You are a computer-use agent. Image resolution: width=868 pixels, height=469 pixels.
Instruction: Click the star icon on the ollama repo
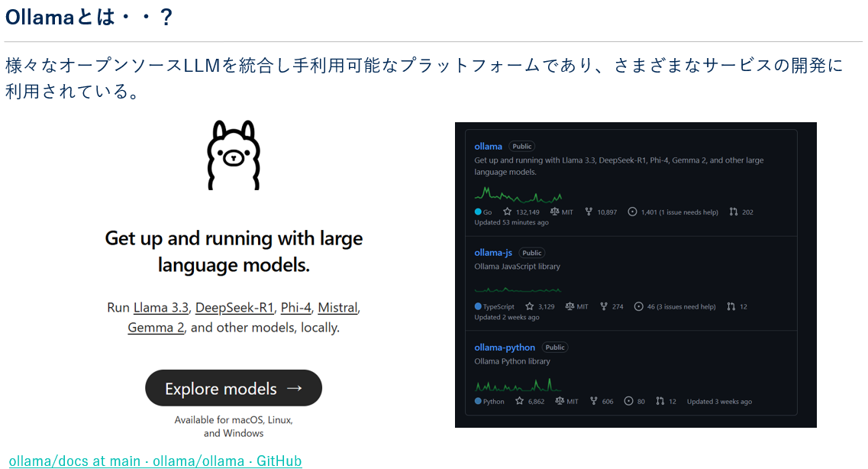click(507, 212)
